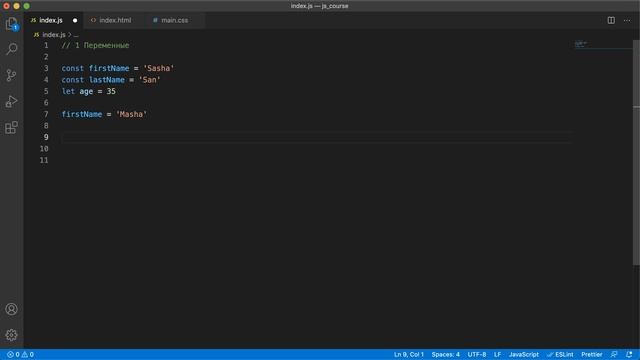Screen dimensions: 640x360
Task: Click the minimap code preview
Action: pos(581,44)
